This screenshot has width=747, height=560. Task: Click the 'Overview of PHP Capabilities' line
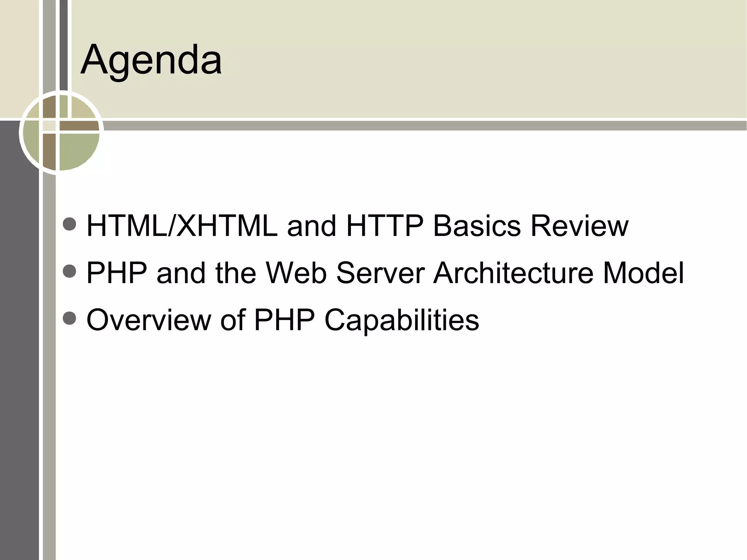(x=283, y=320)
